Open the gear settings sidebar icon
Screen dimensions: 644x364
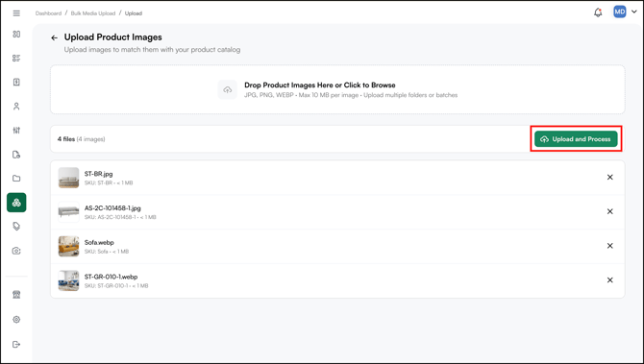click(x=16, y=319)
